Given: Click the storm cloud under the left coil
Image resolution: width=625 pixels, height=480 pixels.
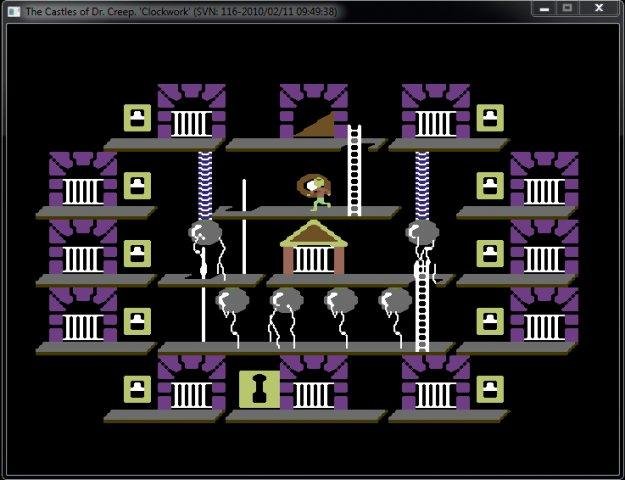Looking at the screenshot, I should coord(205,234).
